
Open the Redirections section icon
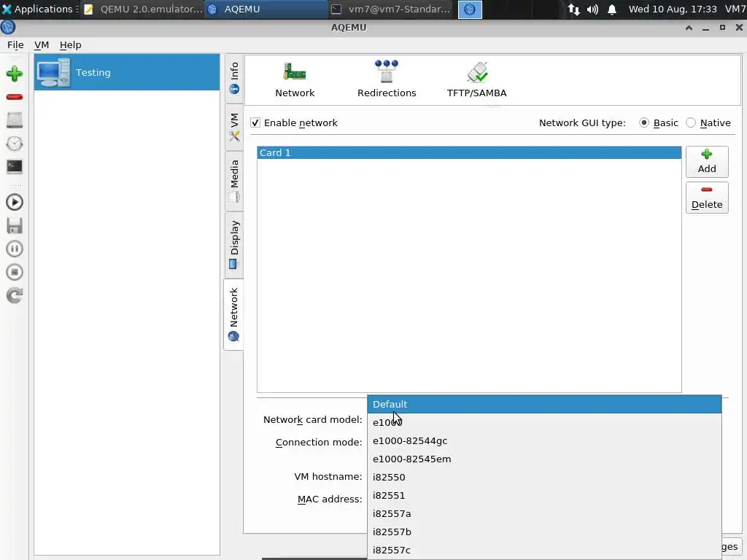pyautogui.click(x=387, y=79)
